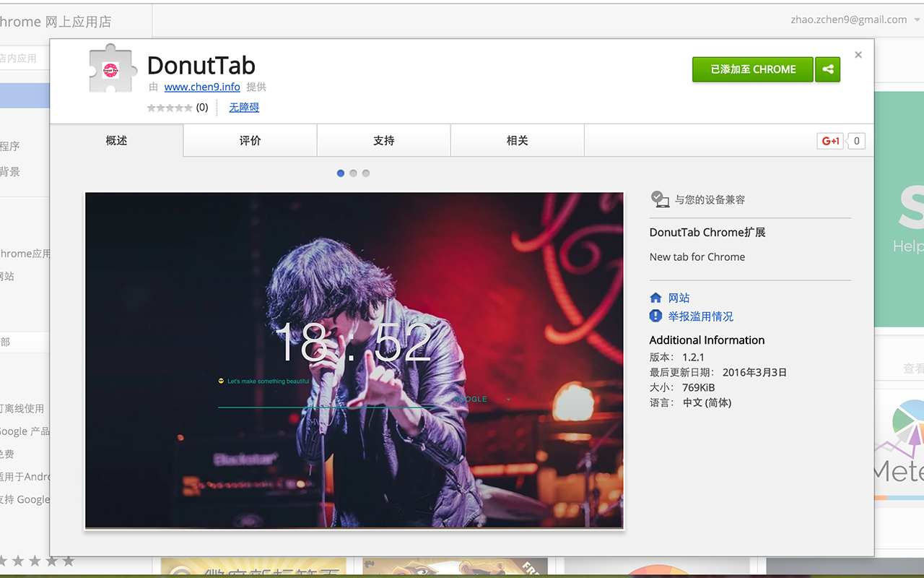Click the (0) rating count

click(202, 108)
